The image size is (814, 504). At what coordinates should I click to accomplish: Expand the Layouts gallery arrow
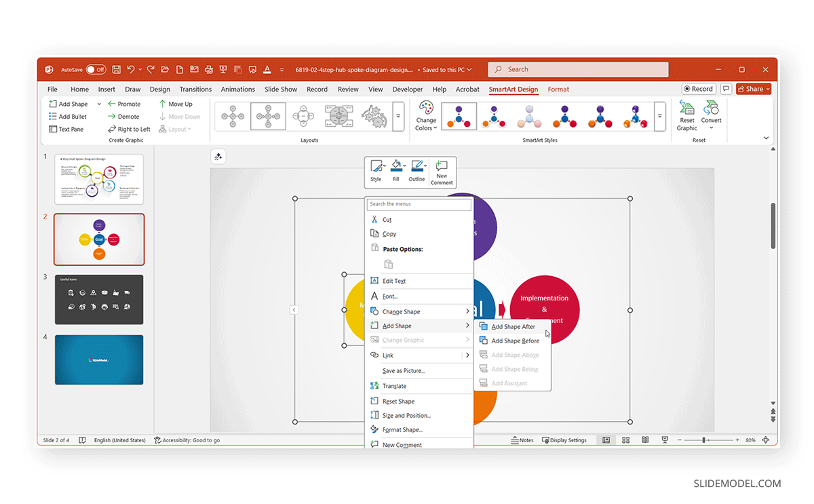[x=398, y=116]
